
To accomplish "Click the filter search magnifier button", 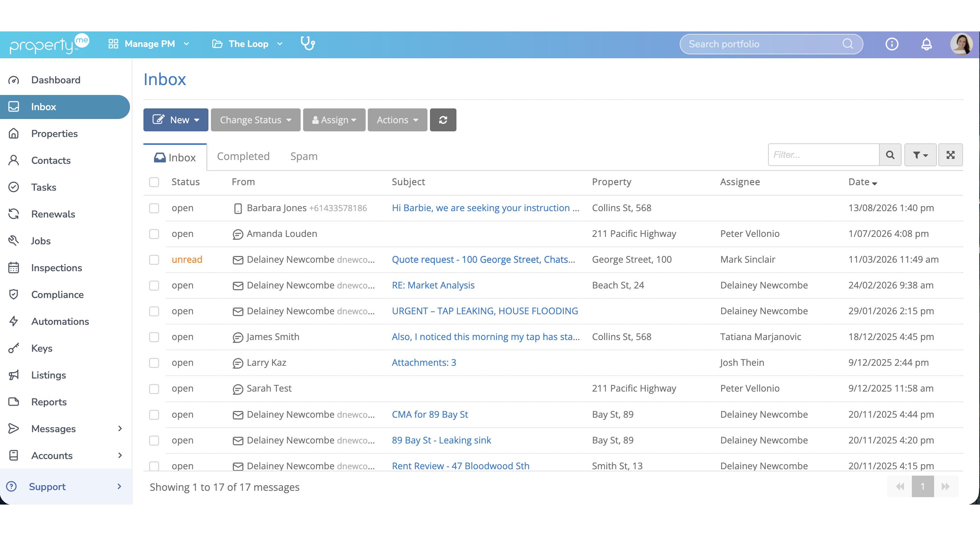I will [890, 155].
